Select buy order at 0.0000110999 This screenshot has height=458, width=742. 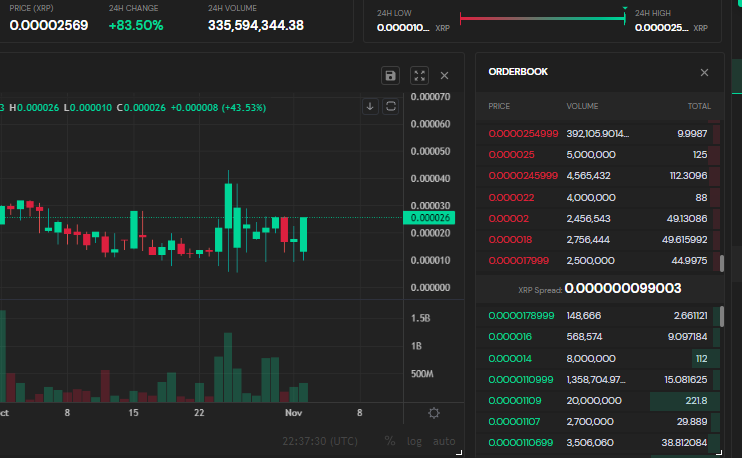(598, 380)
